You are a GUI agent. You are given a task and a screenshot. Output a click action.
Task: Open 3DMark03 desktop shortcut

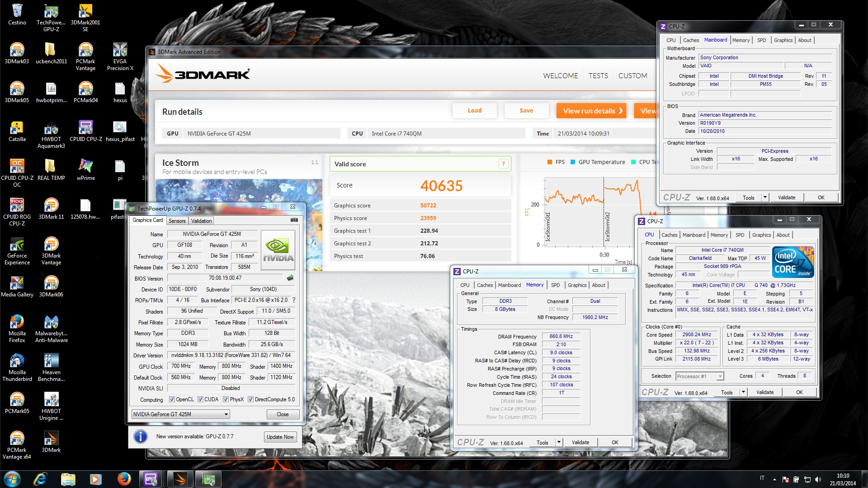tap(17, 53)
